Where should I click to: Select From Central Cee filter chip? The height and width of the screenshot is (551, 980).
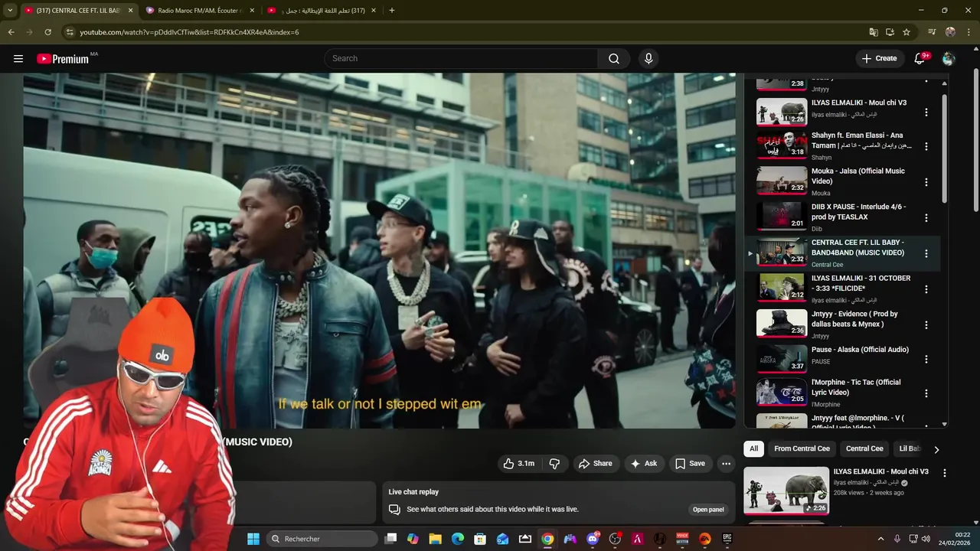click(x=802, y=448)
